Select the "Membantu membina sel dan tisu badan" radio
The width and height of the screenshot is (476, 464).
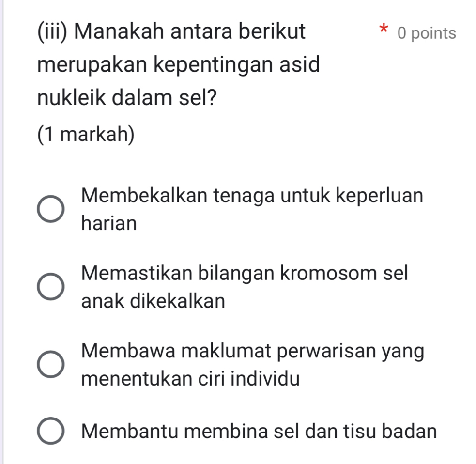click(51, 431)
